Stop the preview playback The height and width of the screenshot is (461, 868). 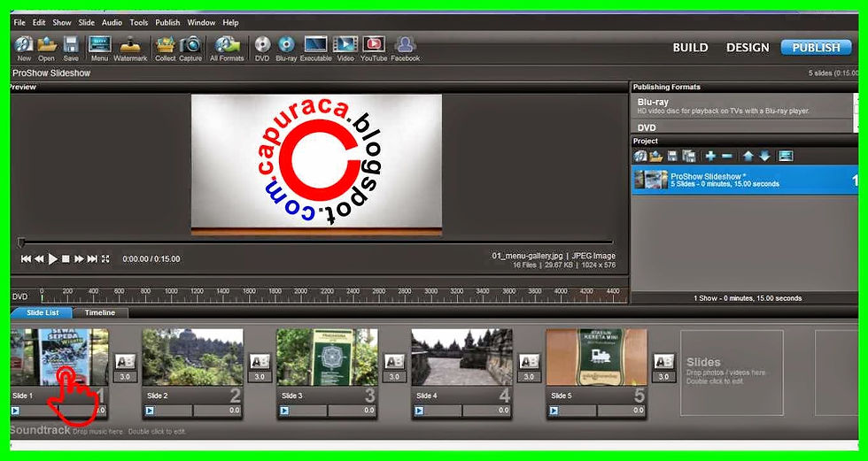[x=66, y=258]
